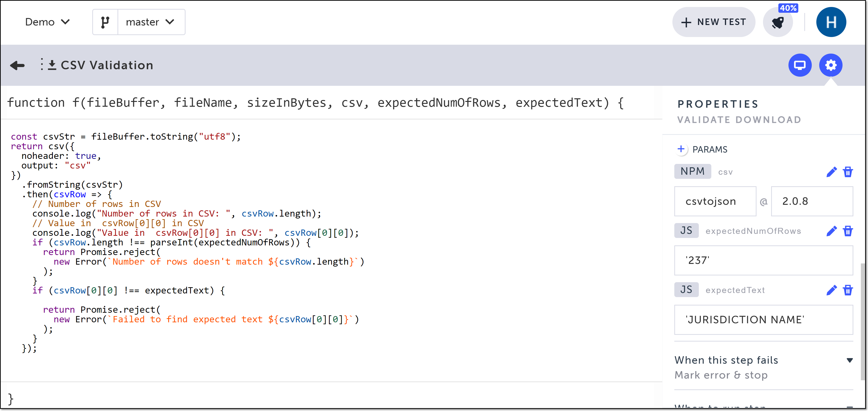Expand When this step fails options
The width and height of the screenshot is (868, 411).
coord(849,361)
